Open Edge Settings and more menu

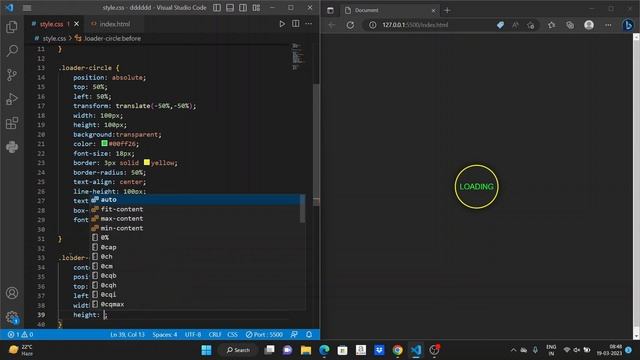point(608,25)
